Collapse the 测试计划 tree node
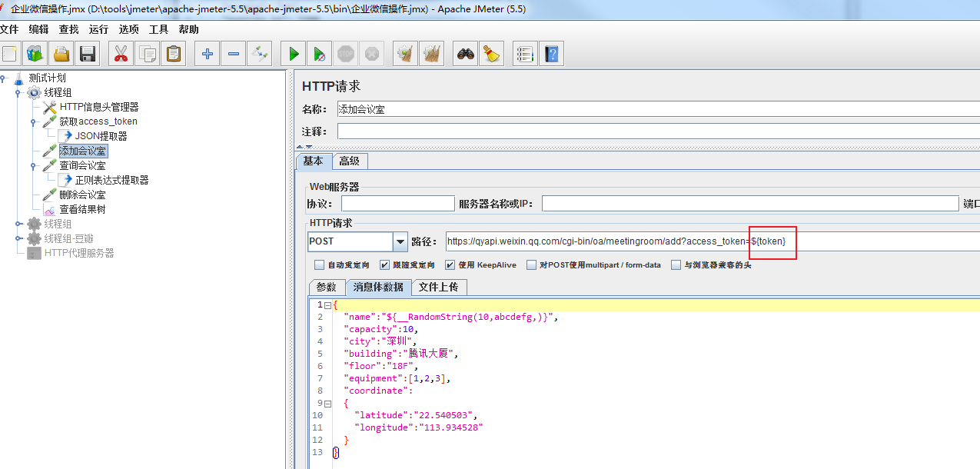 (3, 78)
